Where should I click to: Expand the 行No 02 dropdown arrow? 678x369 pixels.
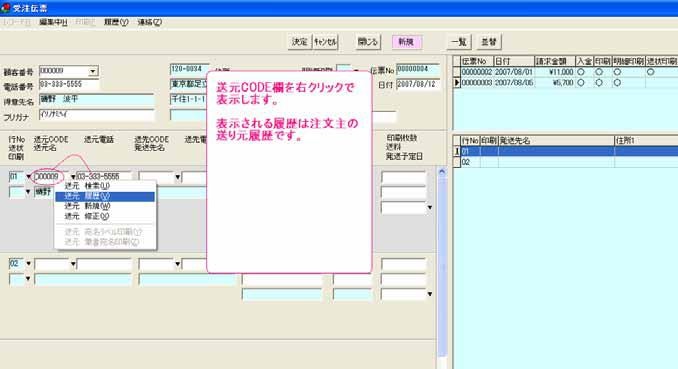coord(29,263)
